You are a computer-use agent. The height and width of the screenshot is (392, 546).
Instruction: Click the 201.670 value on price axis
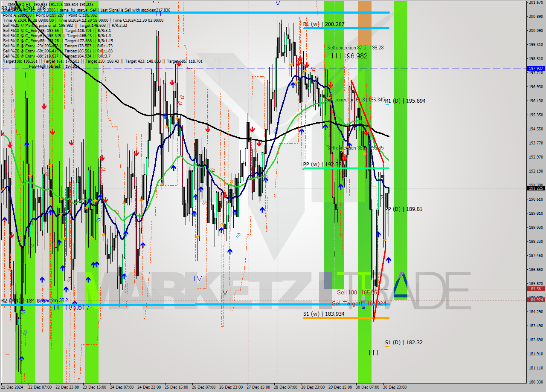(536, 3)
